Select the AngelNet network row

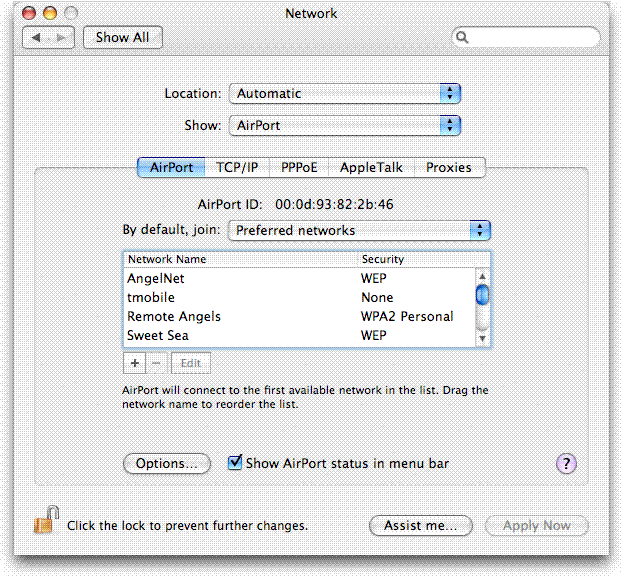point(300,278)
